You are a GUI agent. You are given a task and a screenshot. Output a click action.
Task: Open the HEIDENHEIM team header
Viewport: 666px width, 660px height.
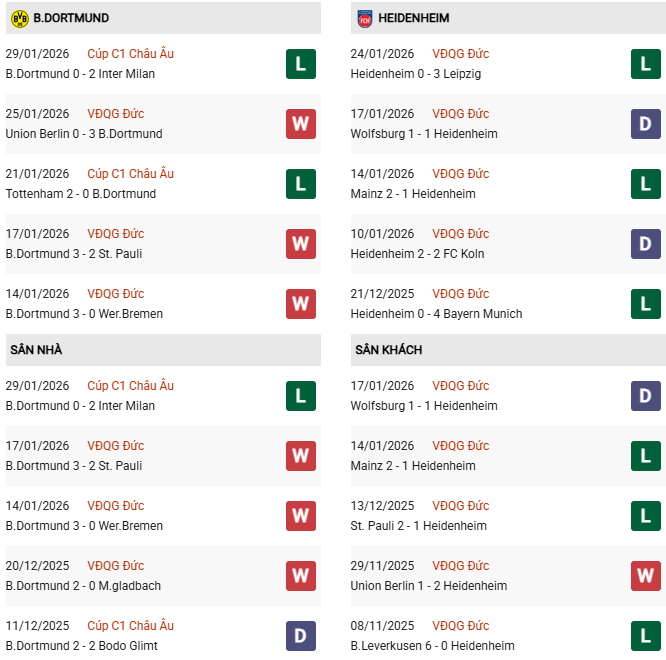[x=415, y=18]
